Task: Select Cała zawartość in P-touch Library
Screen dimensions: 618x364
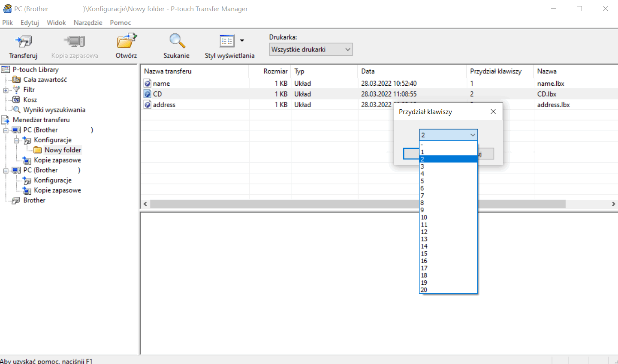Action: [x=45, y=79]
